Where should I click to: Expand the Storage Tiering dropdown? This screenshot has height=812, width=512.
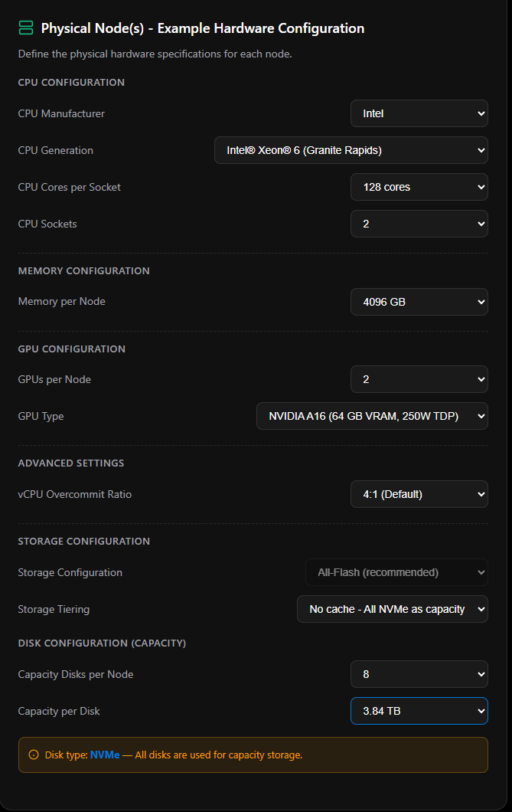pyautogui.click(x=392, y=609)
